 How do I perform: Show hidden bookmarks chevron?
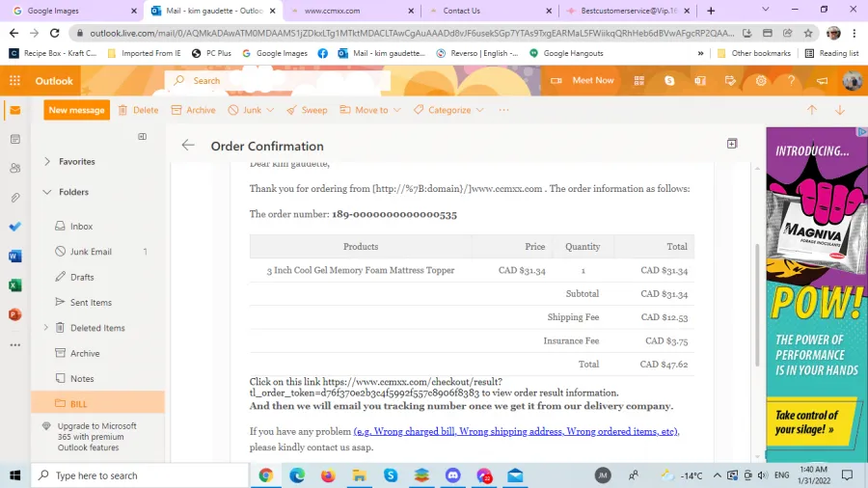pyautogui.click(x=701, y=53)
